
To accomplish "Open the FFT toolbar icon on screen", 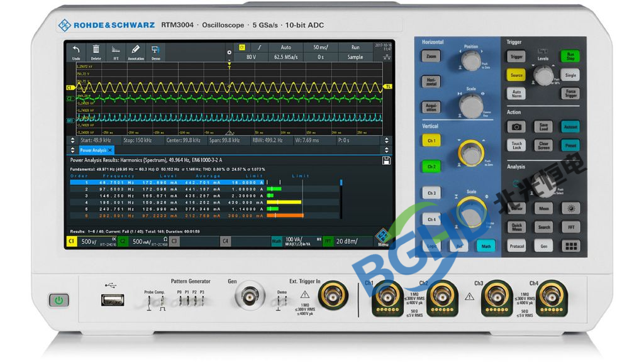I will 116,52.
